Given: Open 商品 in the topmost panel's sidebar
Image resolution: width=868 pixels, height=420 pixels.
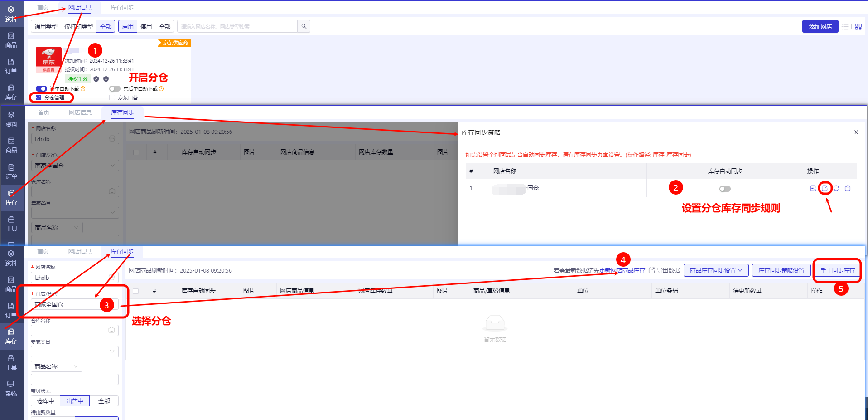Looking at the screenshot, I should [x=11, y=40].
